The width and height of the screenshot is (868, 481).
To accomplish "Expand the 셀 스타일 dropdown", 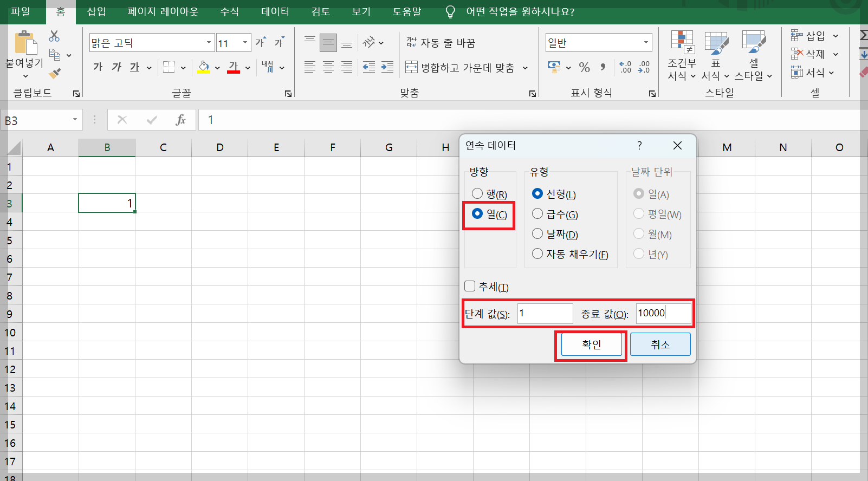I will [x=754, y=55].
